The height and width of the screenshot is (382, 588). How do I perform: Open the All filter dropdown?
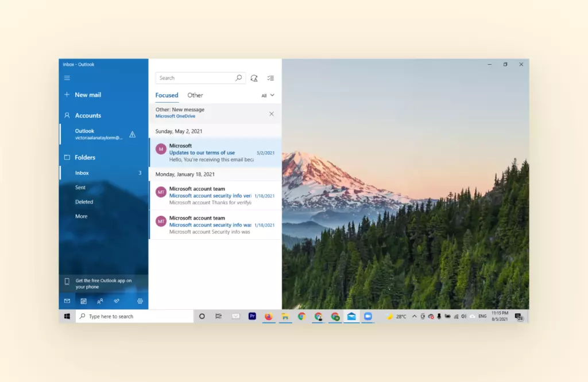tap(268, 95)
